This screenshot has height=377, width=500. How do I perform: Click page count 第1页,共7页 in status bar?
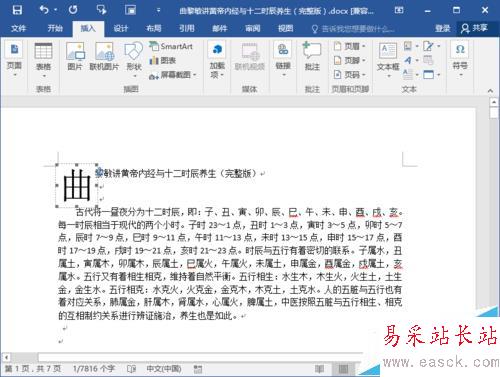tap(33, 369)
